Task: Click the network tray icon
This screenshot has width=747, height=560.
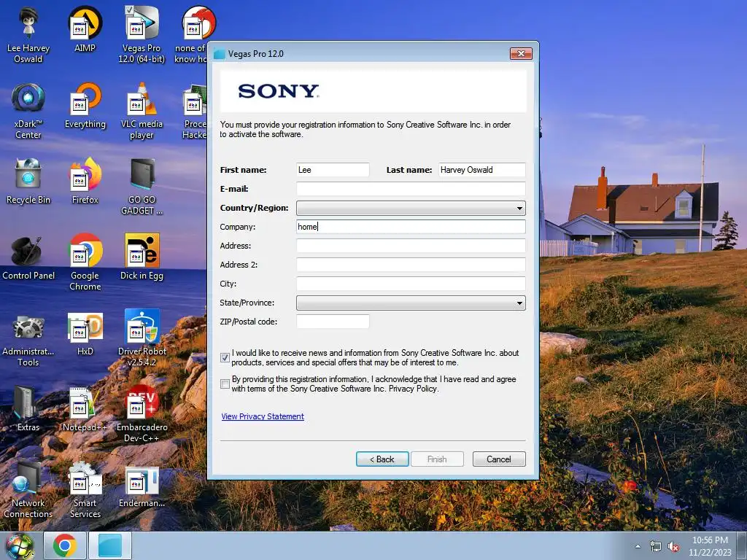Action: [656, 547]
